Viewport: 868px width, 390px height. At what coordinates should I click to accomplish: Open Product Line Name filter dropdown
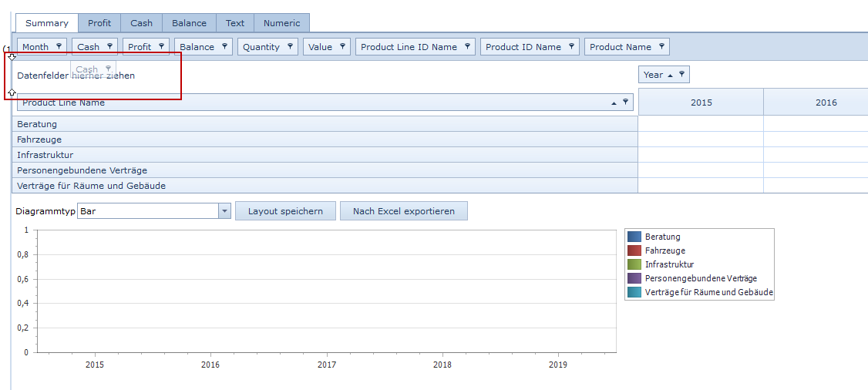tap(625, 102)
